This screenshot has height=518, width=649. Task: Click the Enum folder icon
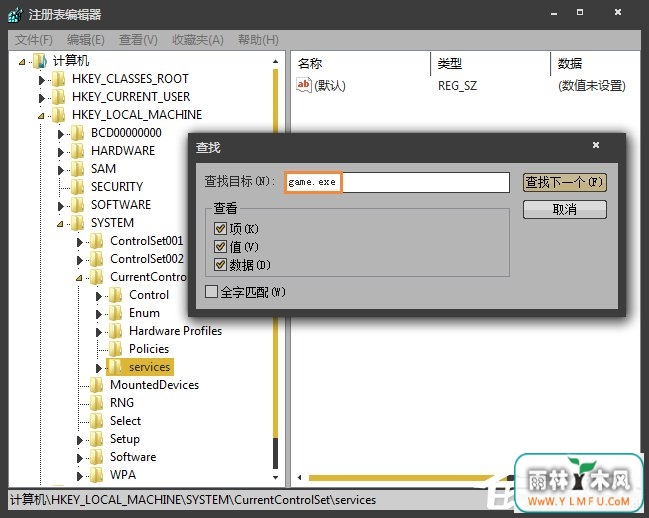tap(115, 313)
